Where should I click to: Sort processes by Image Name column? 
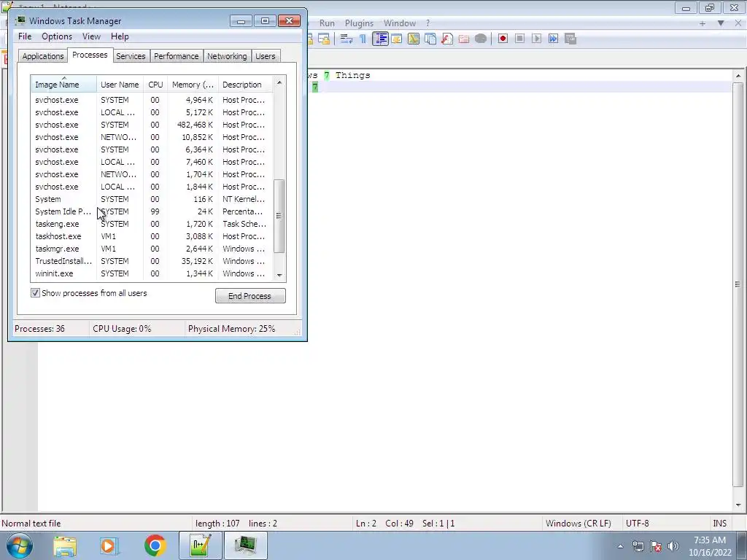click(x=63, y=84)
